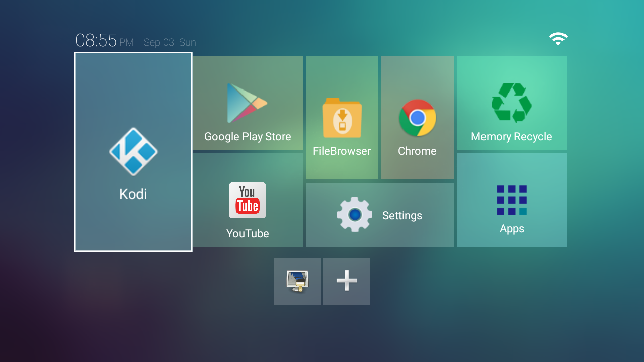Launch Google Play Store
The image size is (644, 362).
coord(248,103)
